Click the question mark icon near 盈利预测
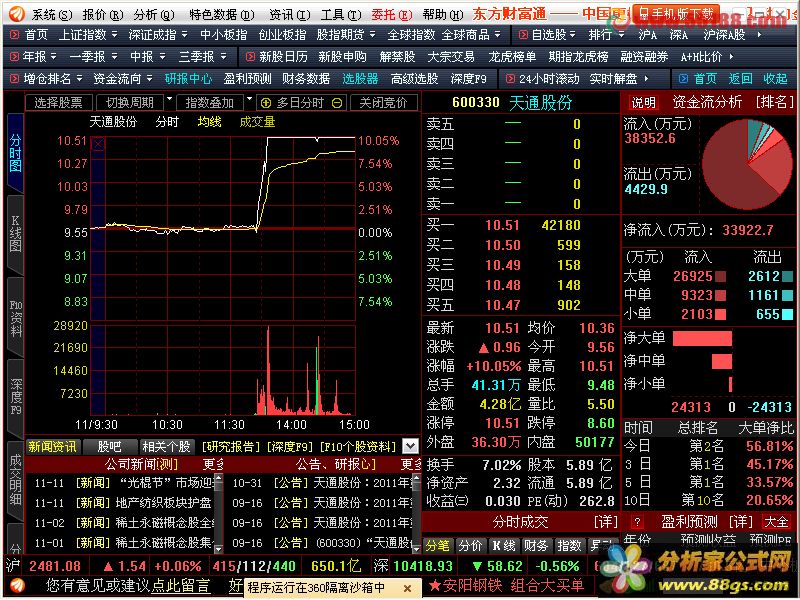The height and width of the screenshot is (600, 800). pyautogui.click(x=637, y=521)
